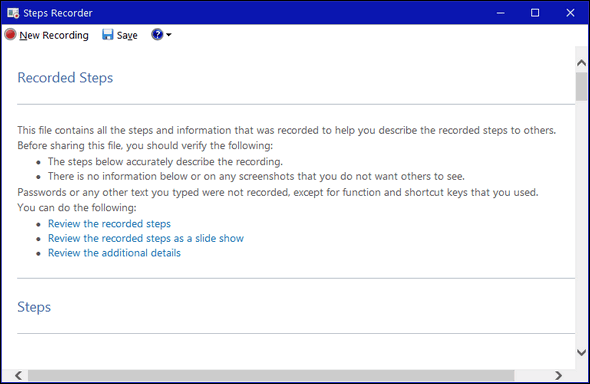This screenshot has width=590, height=384.
Task: Open the help dropdown arrow
Action: click(169, 35)
